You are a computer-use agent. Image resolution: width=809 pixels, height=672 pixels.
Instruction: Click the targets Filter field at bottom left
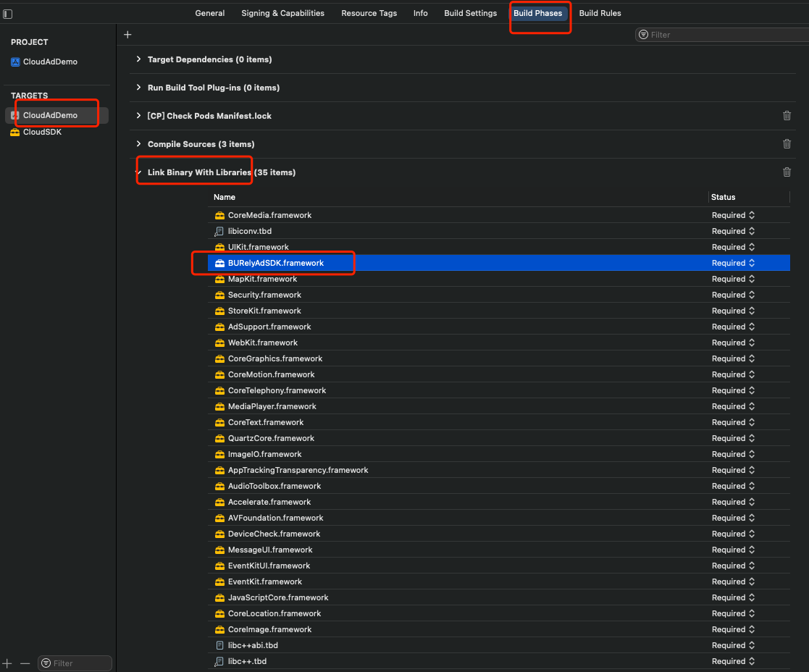coord(75,663)
